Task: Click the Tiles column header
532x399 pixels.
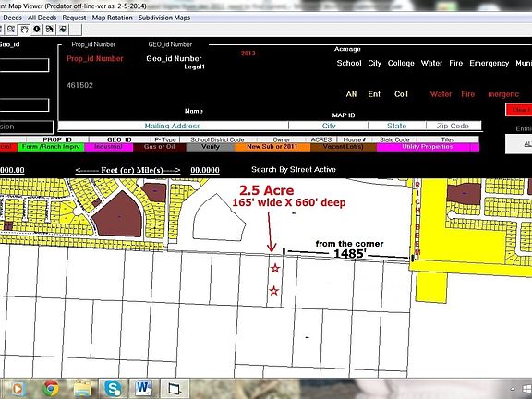Action: pos(448,139)
